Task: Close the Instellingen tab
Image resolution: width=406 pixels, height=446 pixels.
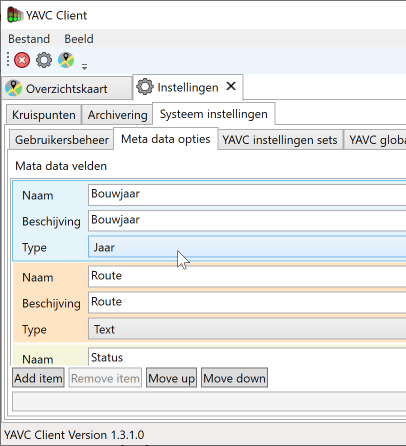Action: 231,87
